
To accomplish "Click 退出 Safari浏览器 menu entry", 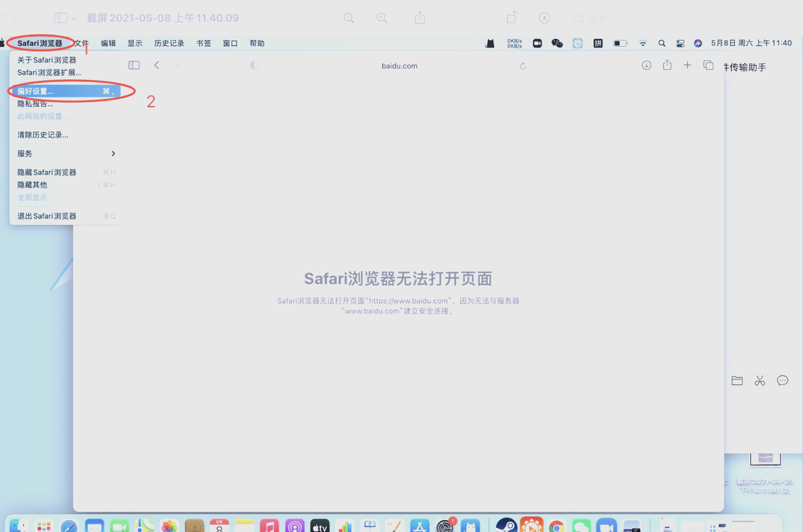I will point(47,216).
